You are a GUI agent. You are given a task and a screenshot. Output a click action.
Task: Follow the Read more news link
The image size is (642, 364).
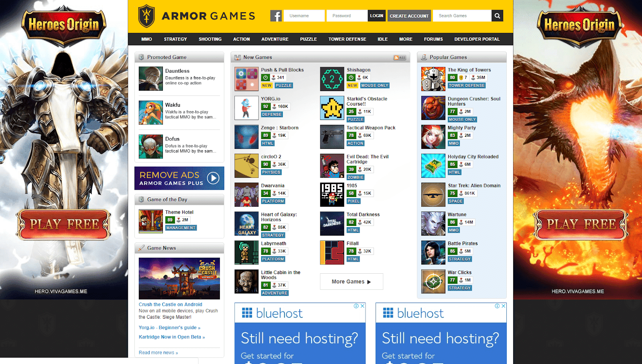(158, 353)
